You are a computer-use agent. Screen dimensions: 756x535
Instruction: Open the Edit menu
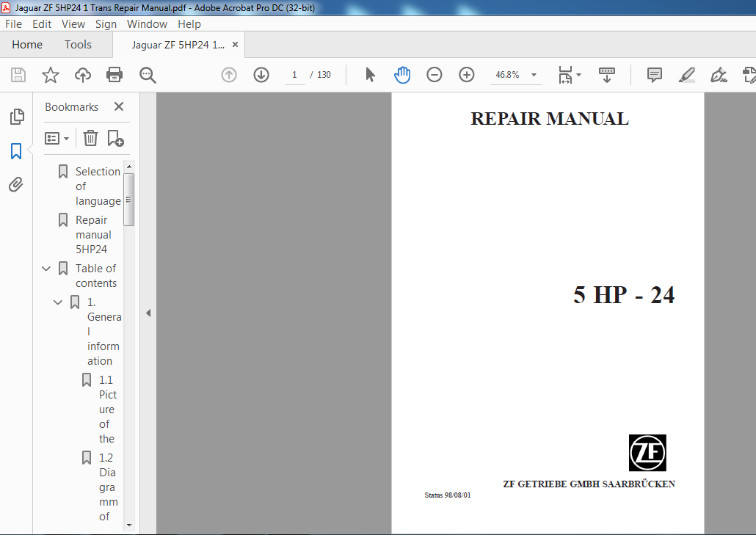click(42, 24)
